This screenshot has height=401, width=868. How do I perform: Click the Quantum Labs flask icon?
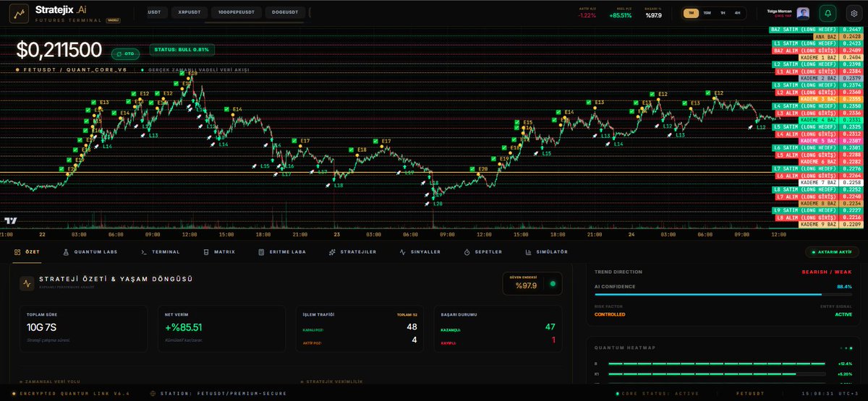pyautogui.click(x=66, y=252)
